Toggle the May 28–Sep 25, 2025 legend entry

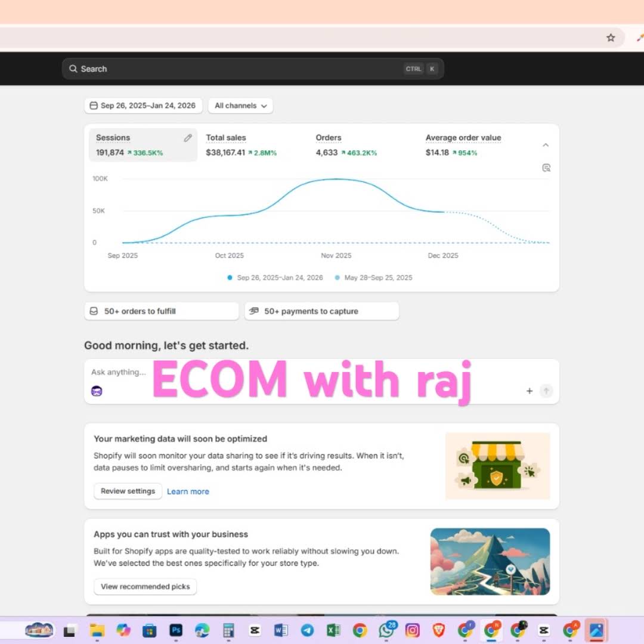373,278
